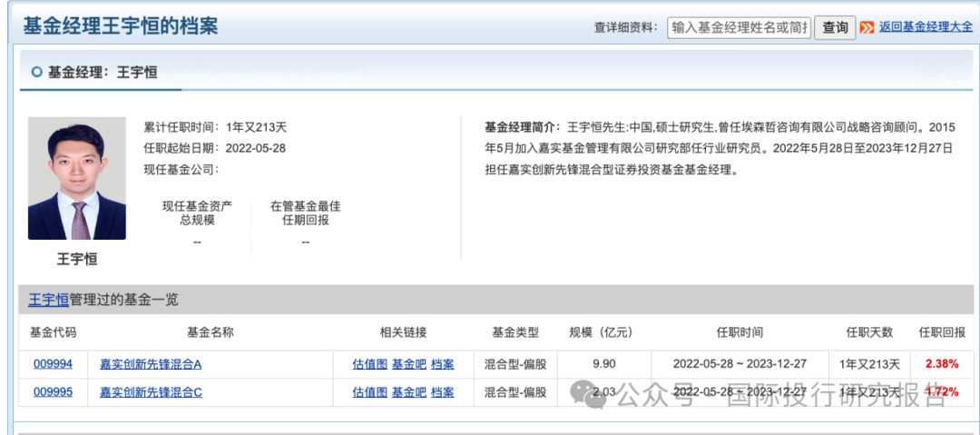Click the 相关链接 column header
Viewport: 980px width, 435px height.
(404, 332)
